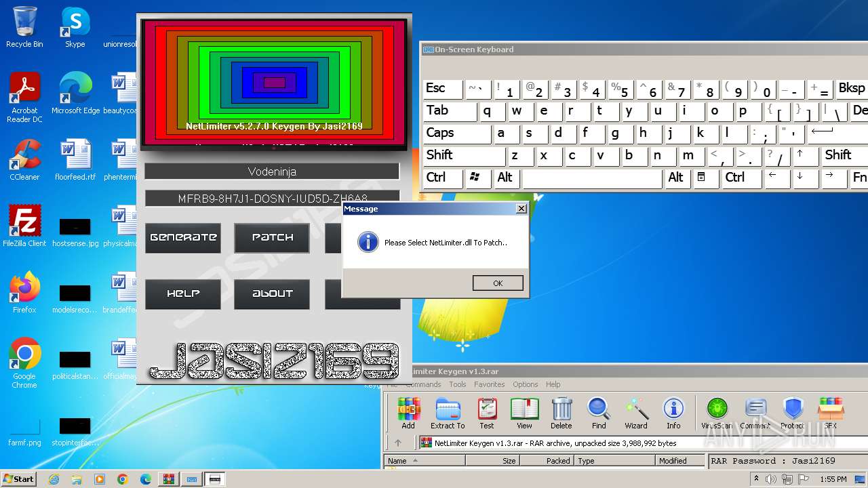Toggle right Shift key on On-Screen Keyboard
868x488 pixels.
pos(845,156)
